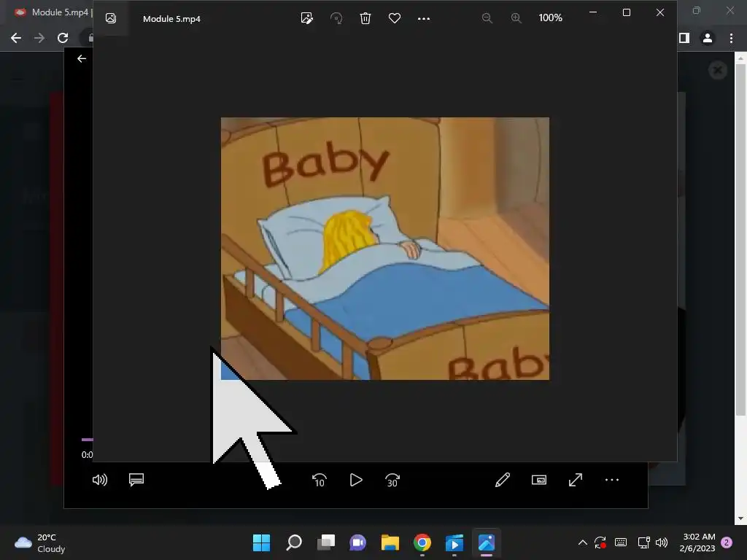This screenshot has height=560, width=747.
Task: Skip forward 30 seconds in video
Action: coord(392,480)
